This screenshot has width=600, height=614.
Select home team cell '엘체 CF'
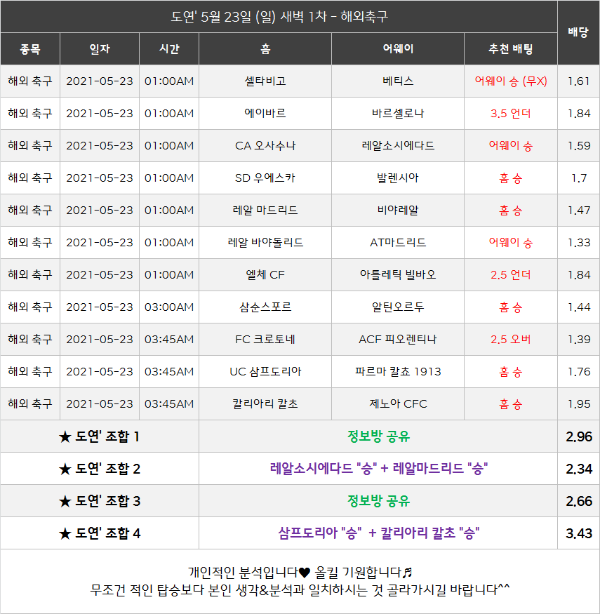pos(265,274)
